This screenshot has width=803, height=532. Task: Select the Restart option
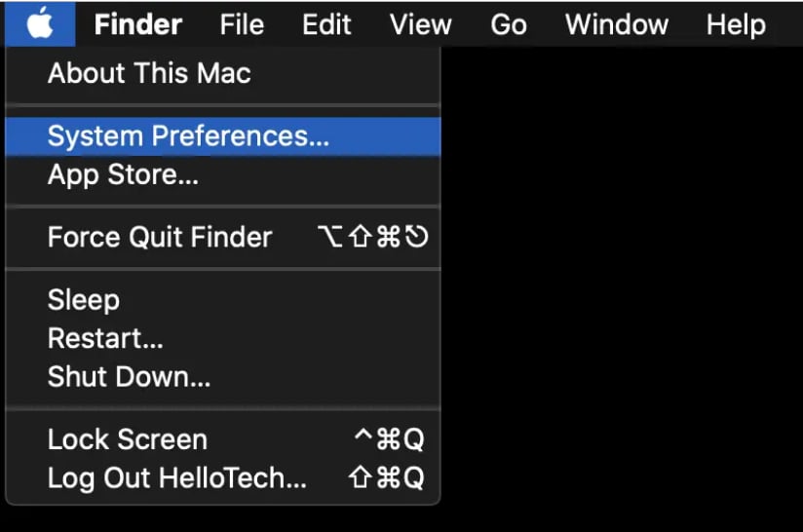(x=105, y=338)
